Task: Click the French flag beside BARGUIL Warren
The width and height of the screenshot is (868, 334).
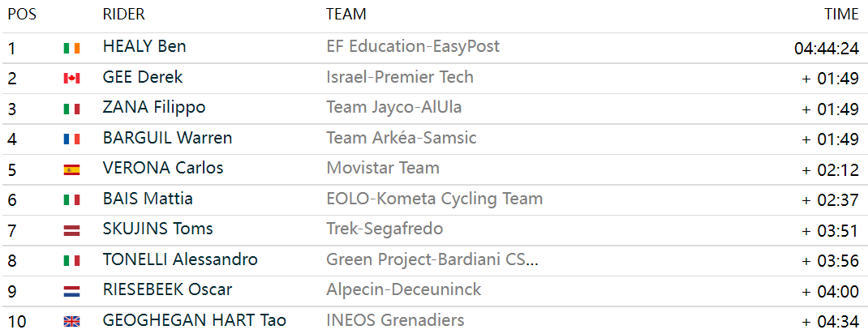Action: click(x=71, y=139)
